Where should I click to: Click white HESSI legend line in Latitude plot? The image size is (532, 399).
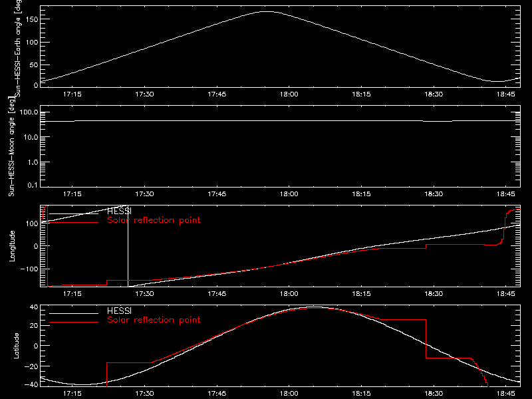coord(74,313)
